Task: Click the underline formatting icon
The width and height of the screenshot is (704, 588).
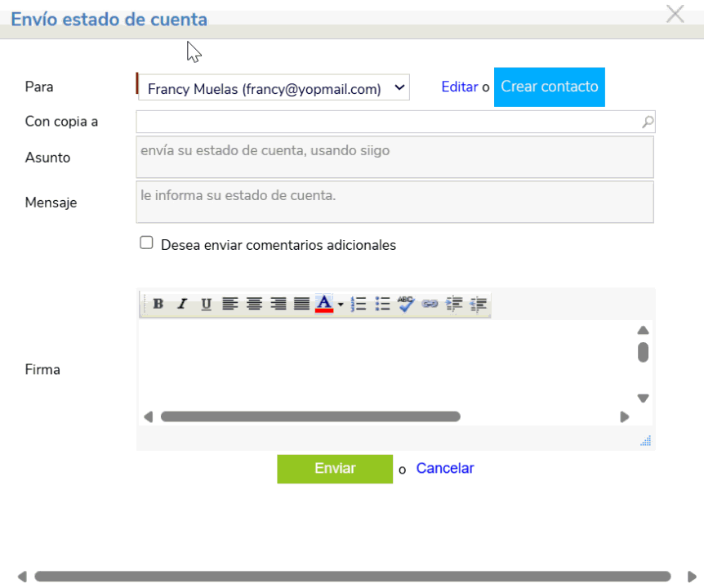Action: click(206, 305)
